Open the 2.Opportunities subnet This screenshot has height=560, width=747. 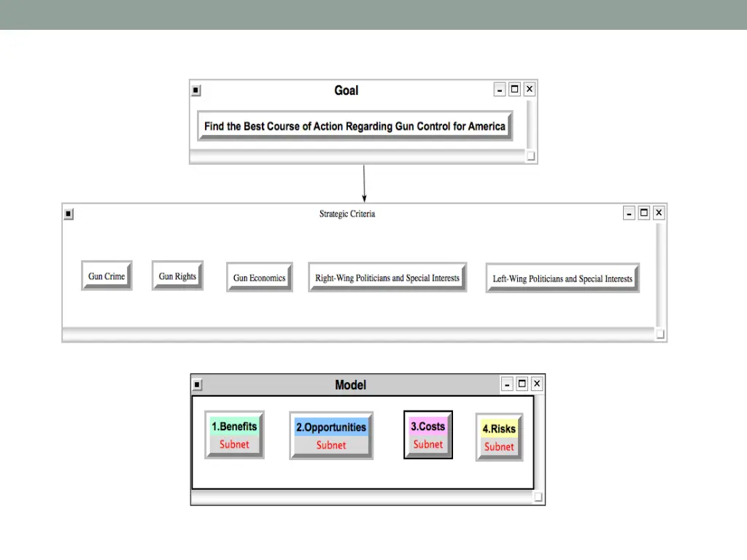tap(331, 435)
